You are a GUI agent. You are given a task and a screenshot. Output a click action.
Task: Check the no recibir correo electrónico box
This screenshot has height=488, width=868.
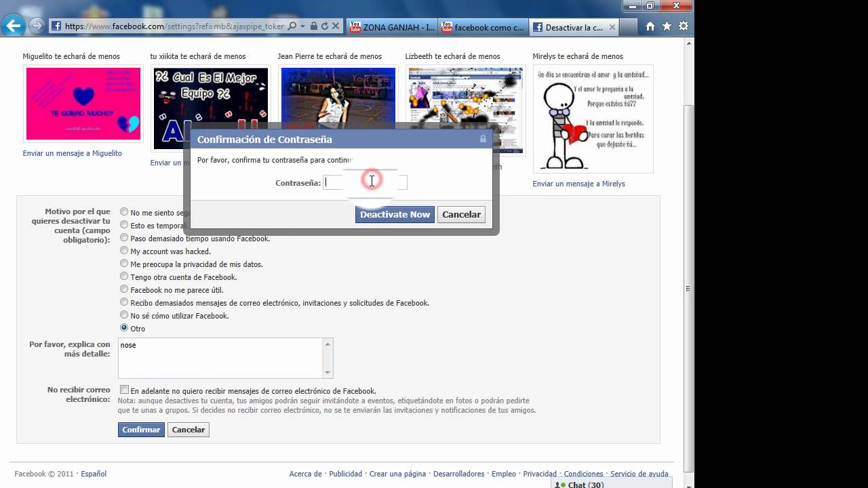coord(124,390)
